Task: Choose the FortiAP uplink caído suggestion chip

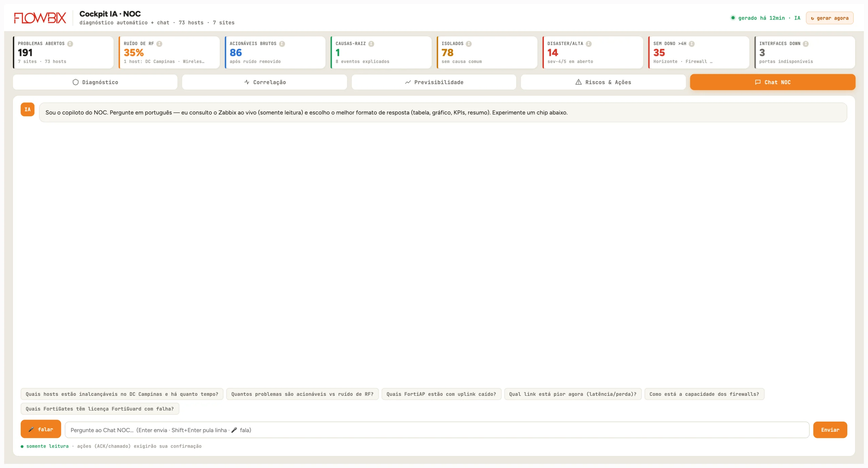Action: click(x=441, y=394)
